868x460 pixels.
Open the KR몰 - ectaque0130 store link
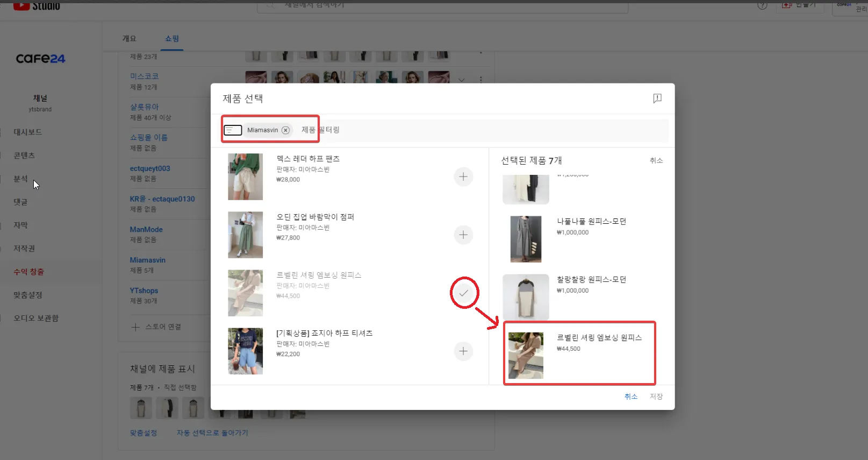(162, 199)
